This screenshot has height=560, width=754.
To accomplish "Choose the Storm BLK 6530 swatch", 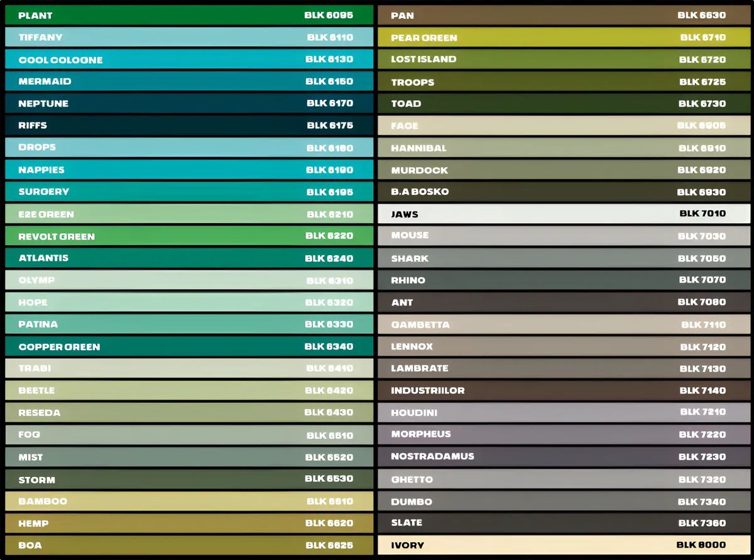I will tap(188, 479).
